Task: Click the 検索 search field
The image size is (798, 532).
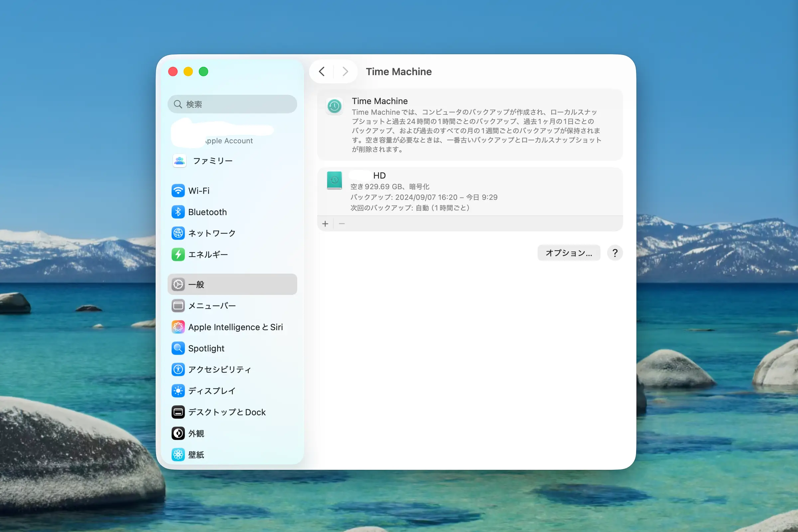Action: click(232, 104)
